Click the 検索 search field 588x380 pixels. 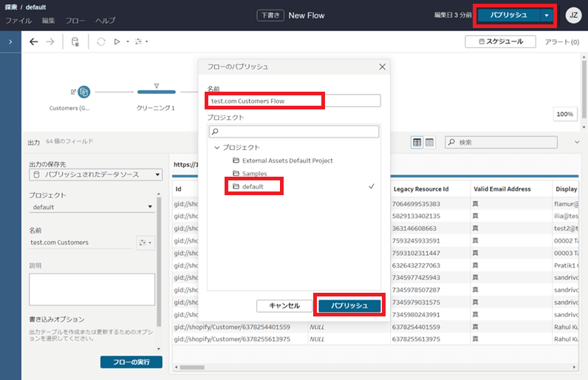(x=501, y=142)
